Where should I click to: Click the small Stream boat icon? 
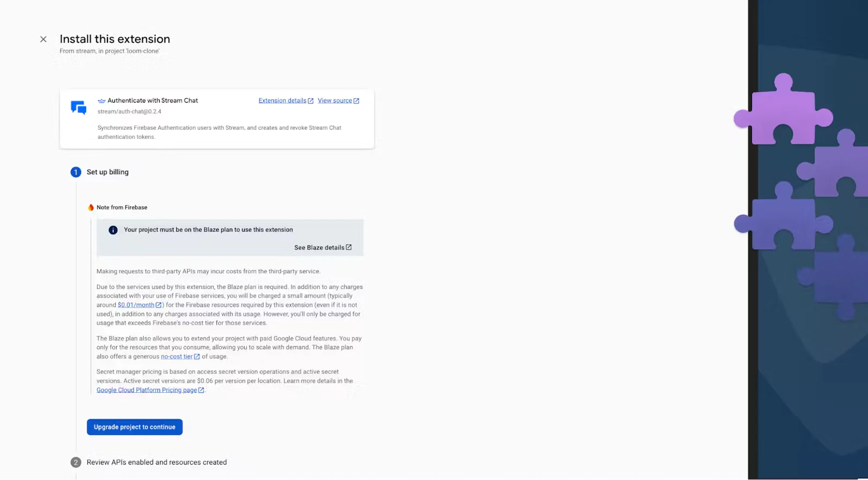[x=101, y=101]
